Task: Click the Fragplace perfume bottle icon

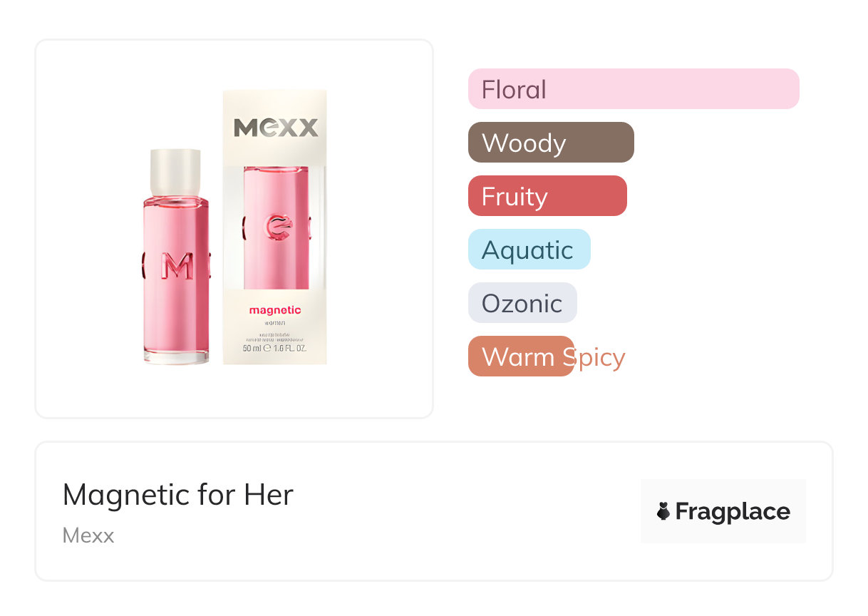Action: coord(663,511)
